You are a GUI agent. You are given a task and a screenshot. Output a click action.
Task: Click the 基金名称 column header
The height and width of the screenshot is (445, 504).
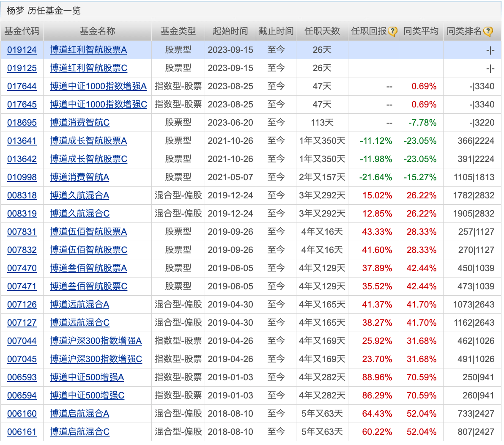pos(97,31)
